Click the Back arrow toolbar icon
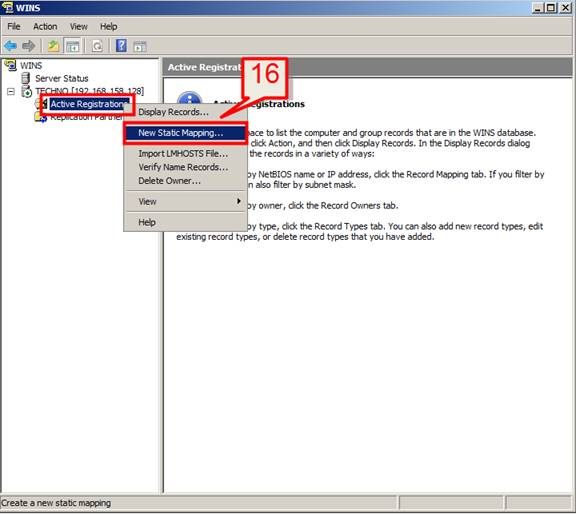Image resolution: width=576 pixels, height=514 pixels. tap(10, 46)
